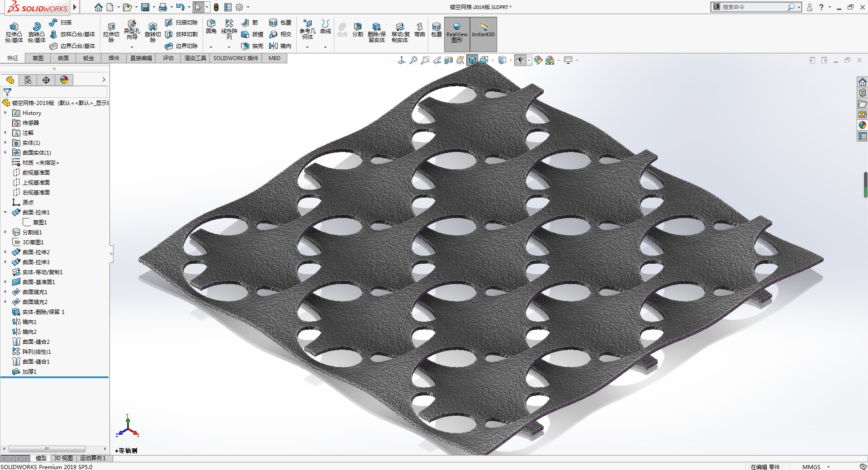Click the Rebuild traffic light icon
Screen dimensions: 868x470
pos(216,7)
